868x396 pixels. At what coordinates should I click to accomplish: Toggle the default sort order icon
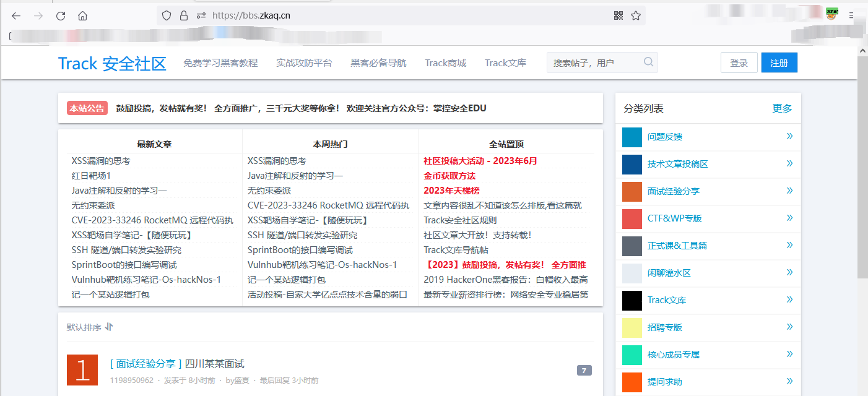click(109, 327)
